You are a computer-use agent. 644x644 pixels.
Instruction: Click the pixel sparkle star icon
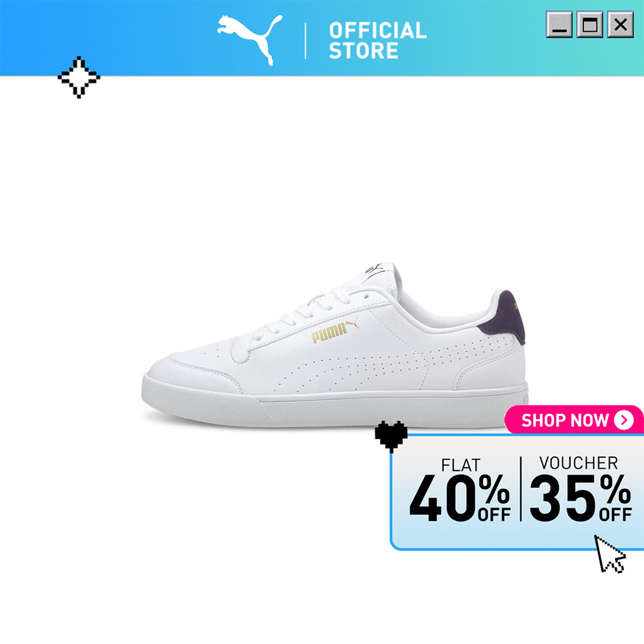pyautogui.click(x=79, y=77)
